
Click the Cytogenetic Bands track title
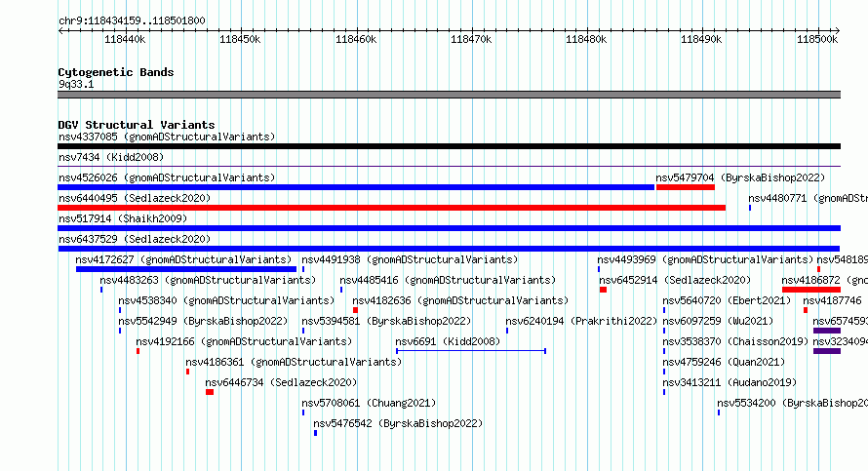tap(116, 72)
